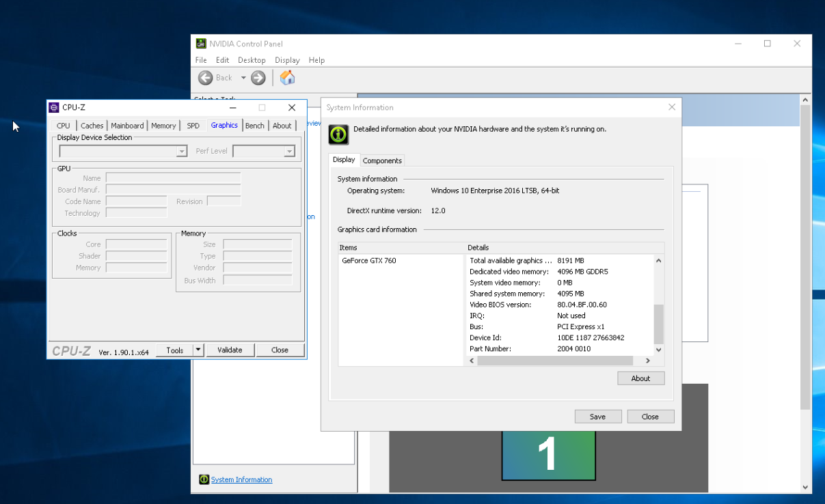The height and width of the screenshot is (504, 825).
Task: Open the Back history dropdown arrow
Action: pos(243,78)
